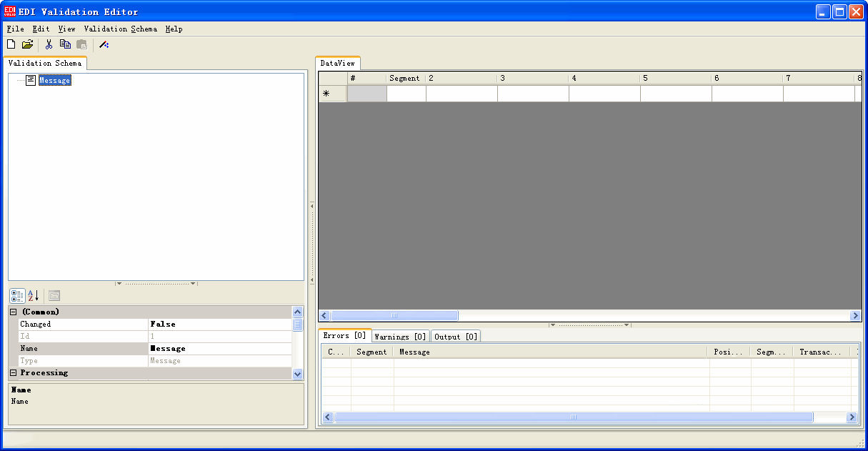Select the Message node document icon
The image size is (868, 451).
pos(31,80)
